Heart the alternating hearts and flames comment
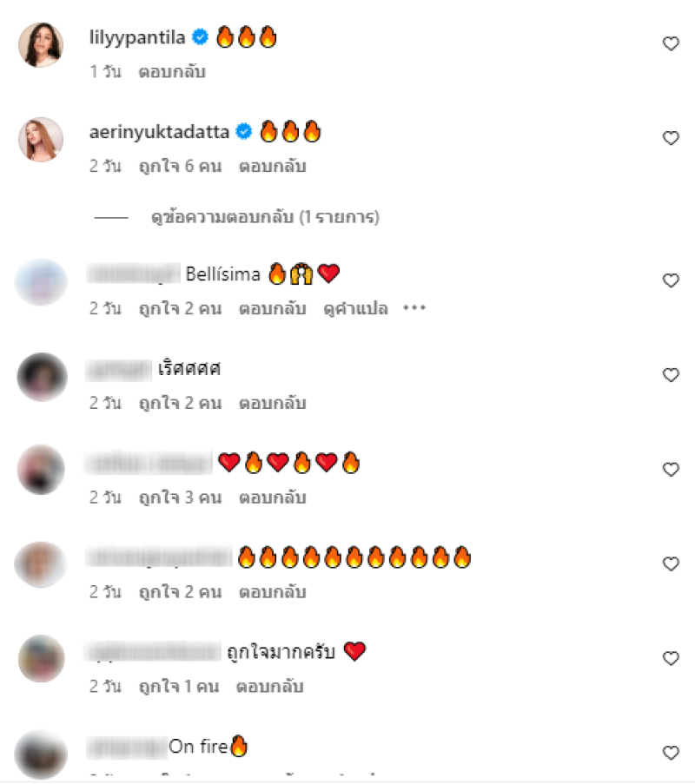 pos(671,470)
